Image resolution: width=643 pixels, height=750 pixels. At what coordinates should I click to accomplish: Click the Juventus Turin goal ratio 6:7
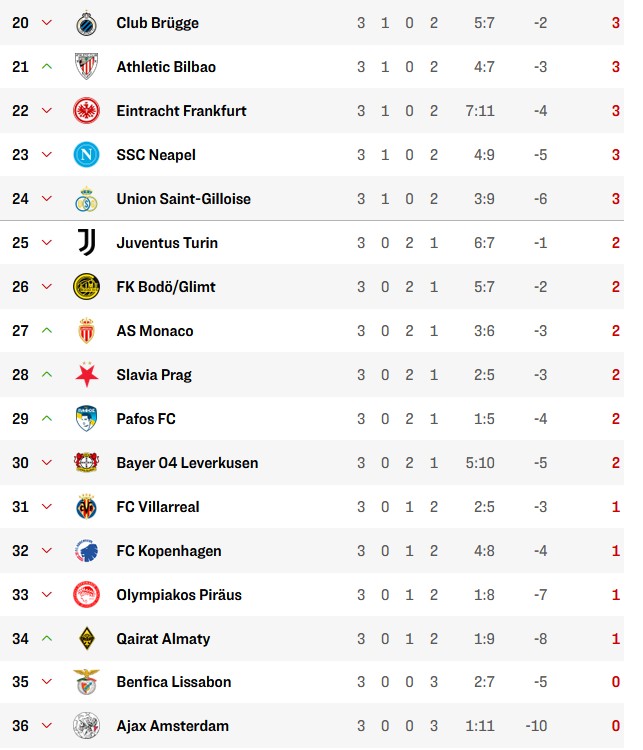point(480,243)
